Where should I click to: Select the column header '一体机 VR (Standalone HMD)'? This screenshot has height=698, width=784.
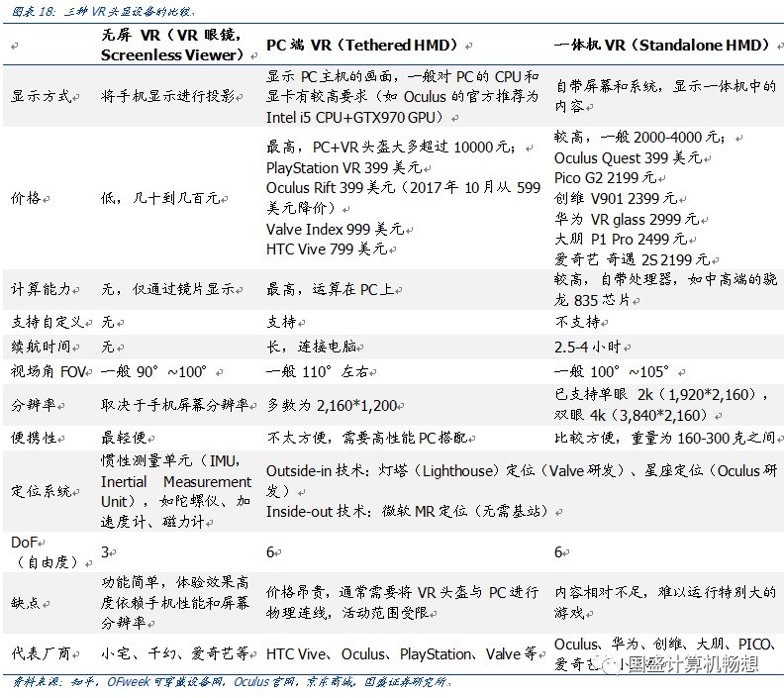pos(661,45)
